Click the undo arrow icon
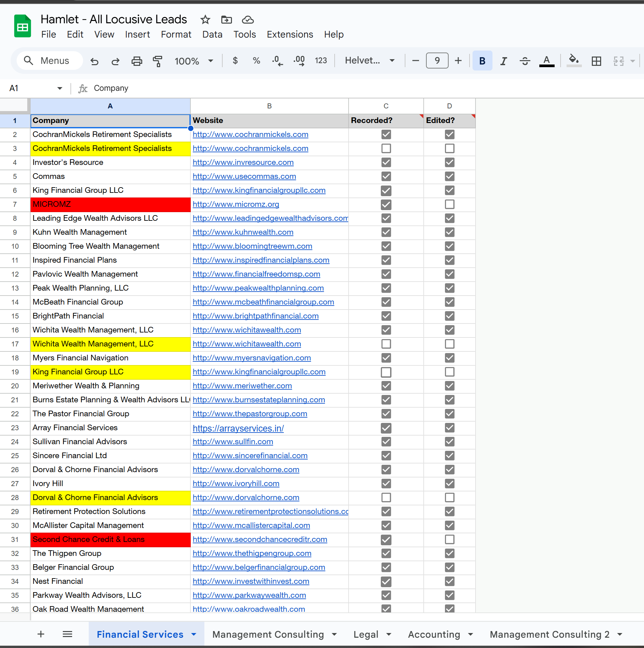 [x=94, y=61]
